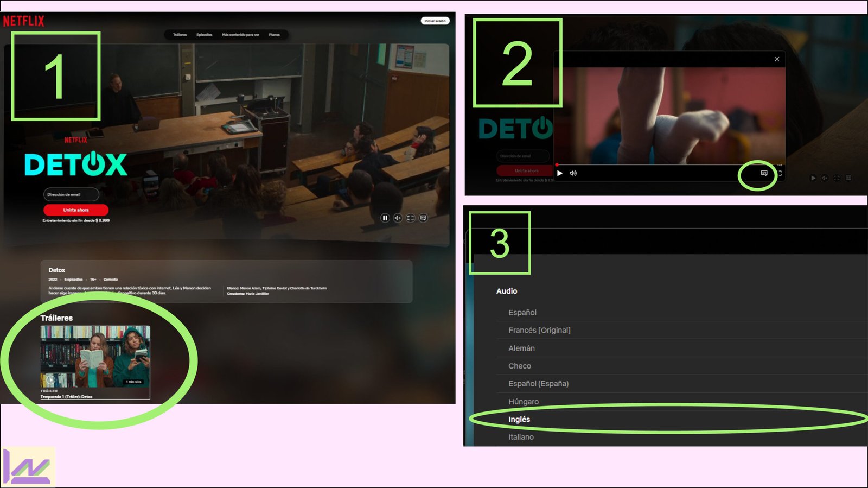Select the first Español audio option, without (España)

682,313
